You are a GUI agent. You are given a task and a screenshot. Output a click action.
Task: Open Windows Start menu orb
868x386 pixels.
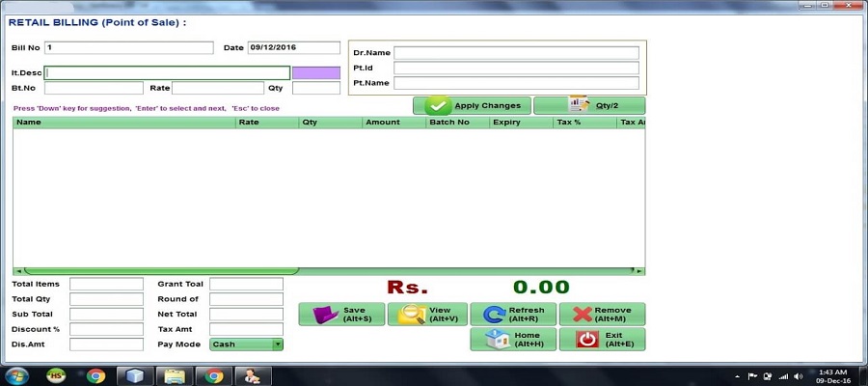point(16,375)
